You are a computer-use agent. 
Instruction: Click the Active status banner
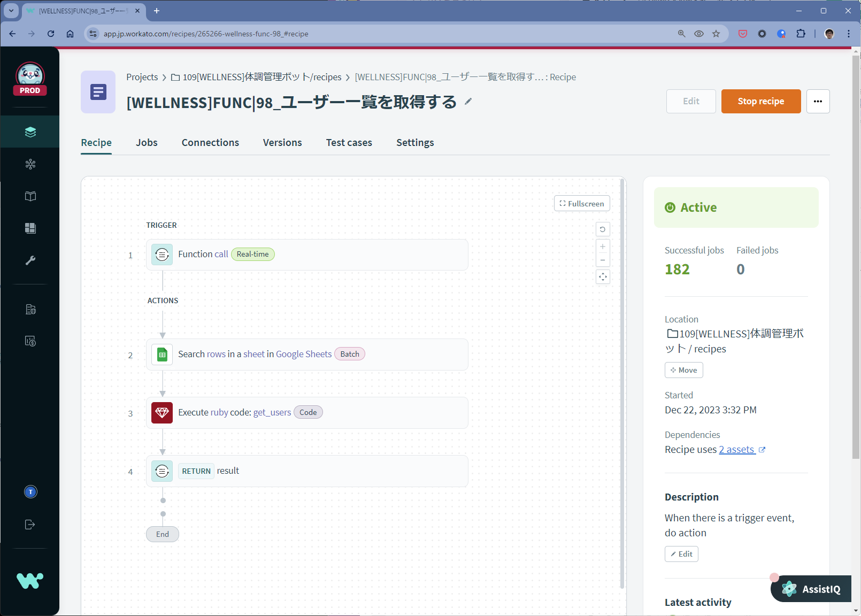point(736,207)
